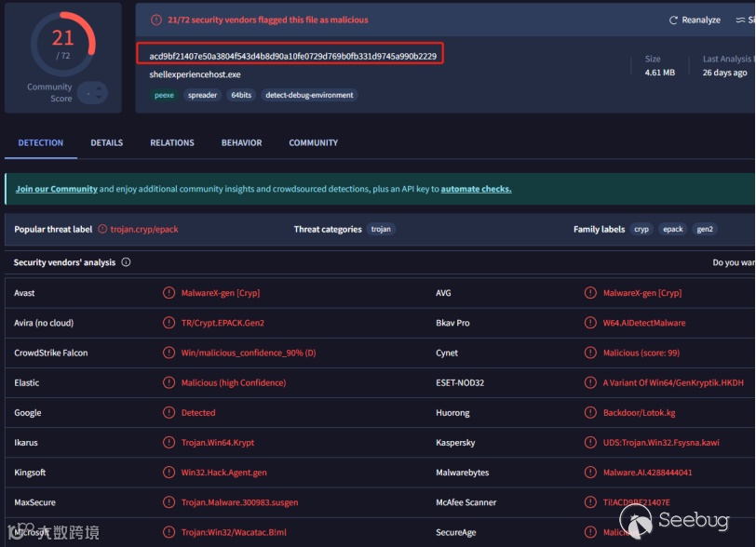Click the alert icon next to W64.AIDetectMalware

590,323
